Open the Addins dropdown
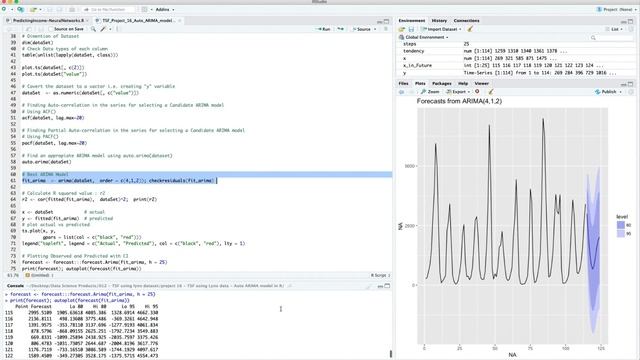Screen dimensions: 640x360 [x=164, y=9]
